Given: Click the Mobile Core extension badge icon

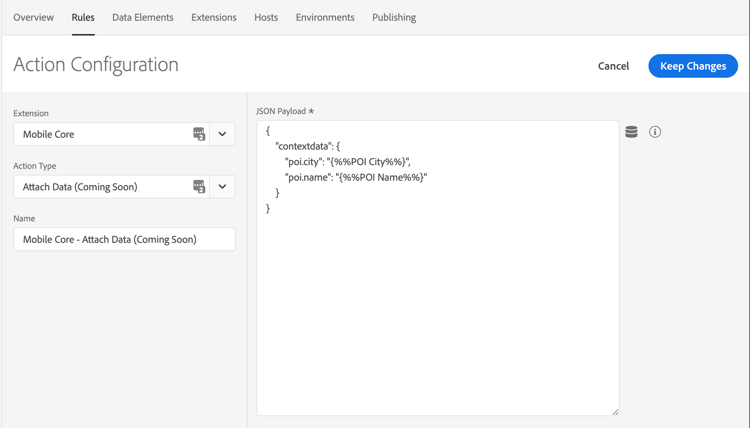Looking at the screenshot, I should [199, 134].
